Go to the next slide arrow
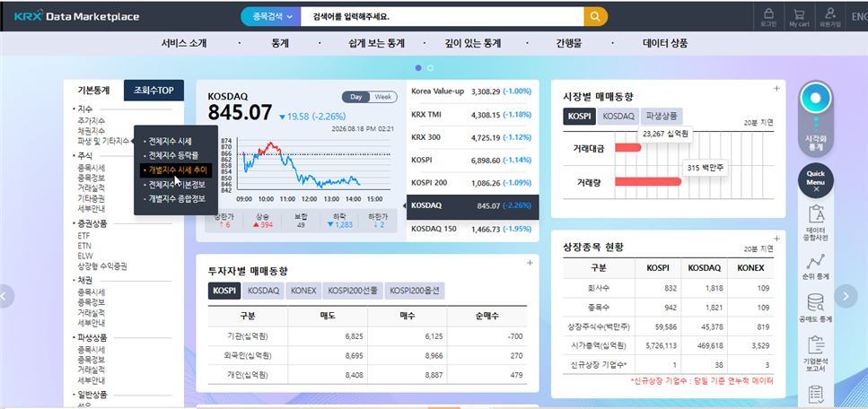Screen dimensions: 868x409 [x=846, y=296]
